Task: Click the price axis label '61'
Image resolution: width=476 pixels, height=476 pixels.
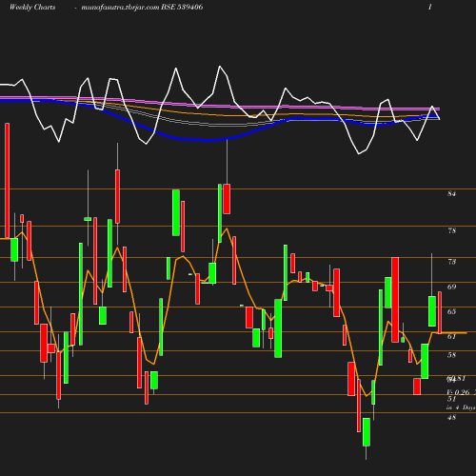Action: (x=451, y=336)
